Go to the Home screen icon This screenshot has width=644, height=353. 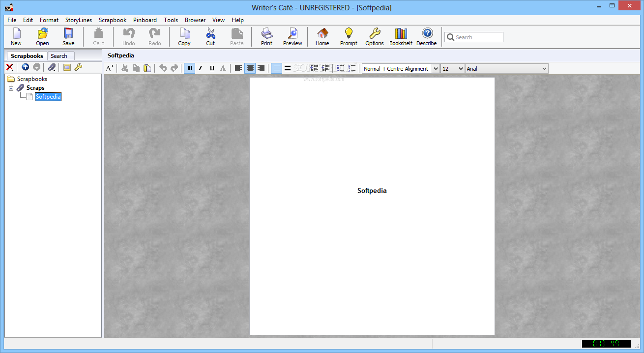[x=322, y=37]
